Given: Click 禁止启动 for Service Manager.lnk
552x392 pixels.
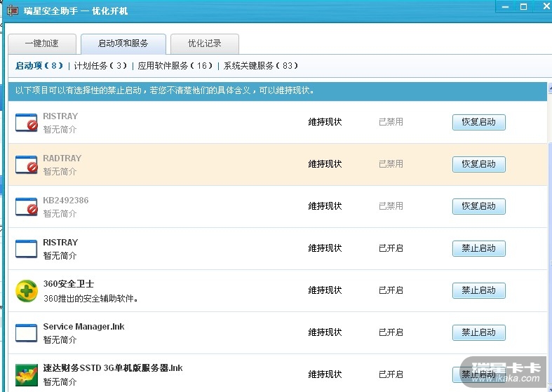Looking at the screenshot, I should pos(478,332).
